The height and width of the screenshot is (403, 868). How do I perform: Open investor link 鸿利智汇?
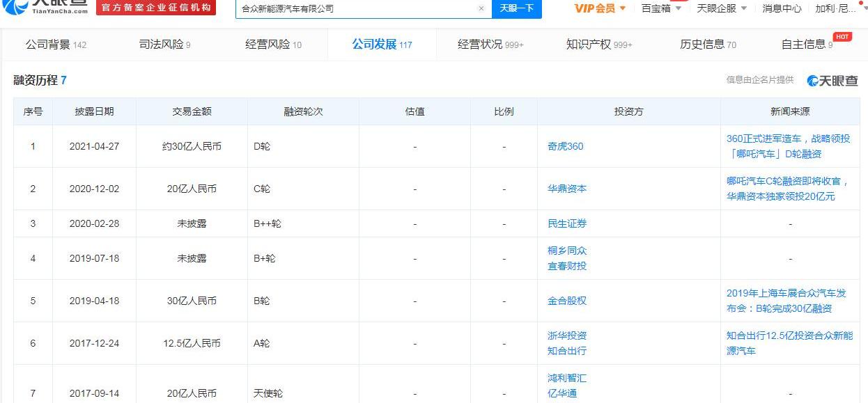coord(567,378)
